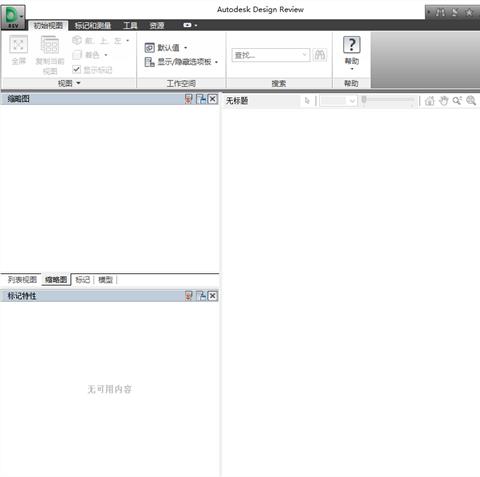The height and width of the screenshot is (477, 480).
Task: Click the 缩略图 panel auto-hide pin icon
Action: pos(189,99)
